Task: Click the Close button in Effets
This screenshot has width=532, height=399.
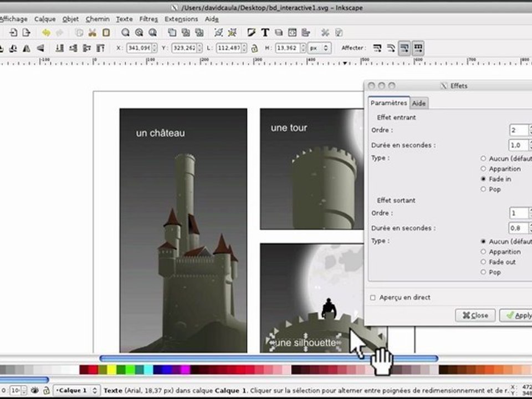Action: 475,315
